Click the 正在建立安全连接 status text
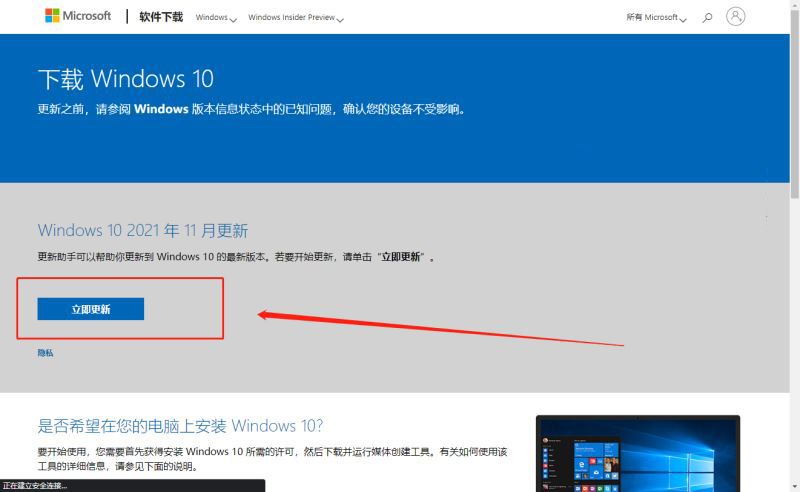800x492 pixels. tap(35, 486)
